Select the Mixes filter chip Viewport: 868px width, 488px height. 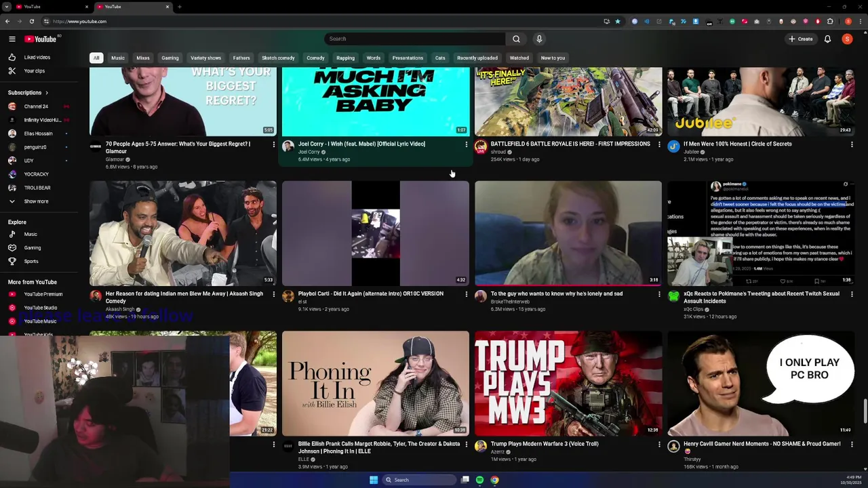[143, 58]
